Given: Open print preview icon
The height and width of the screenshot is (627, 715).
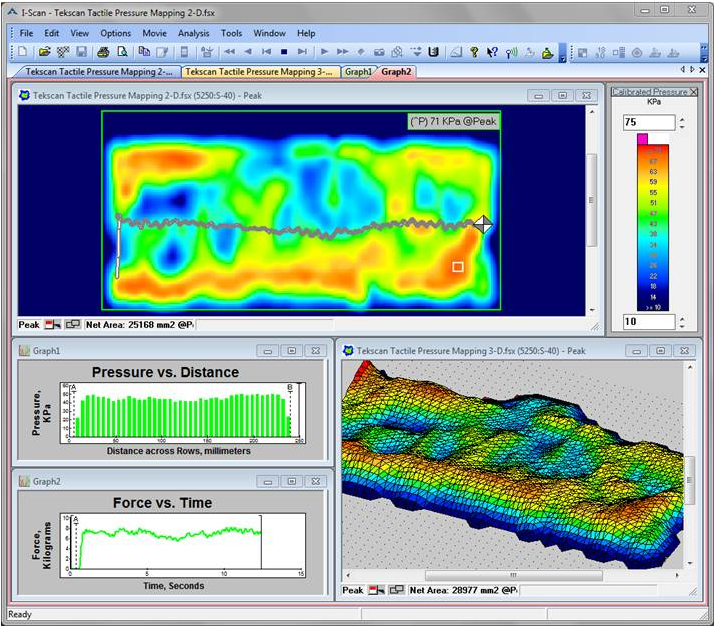Looking at the screenshot, I should click(122, 52).
